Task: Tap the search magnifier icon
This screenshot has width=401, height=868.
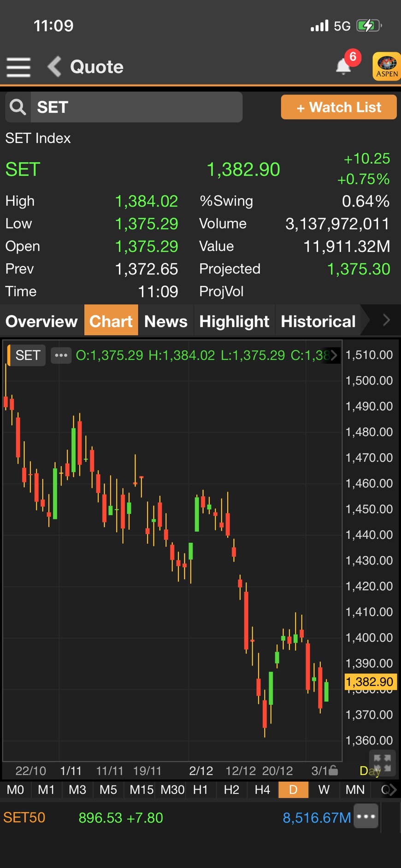Action: click(18, 107)
